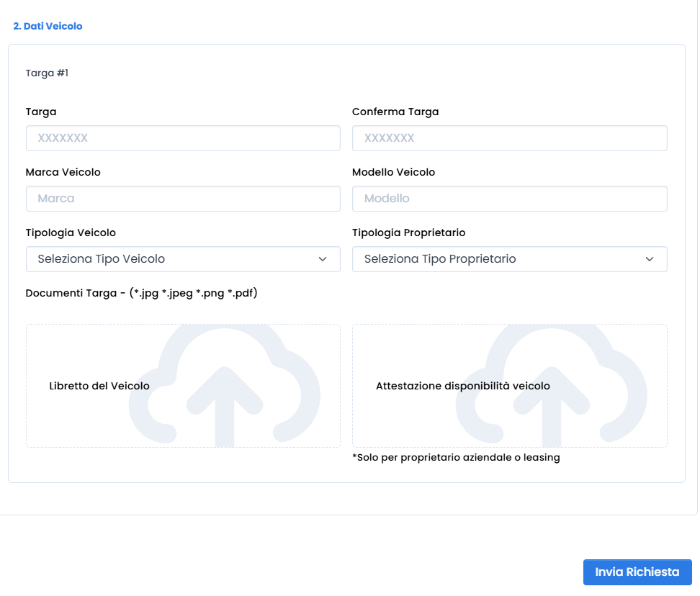Upload a file in the Libretto del Veicolo box
The height and width of the screenshot is (596, 700).
[183, 385]
